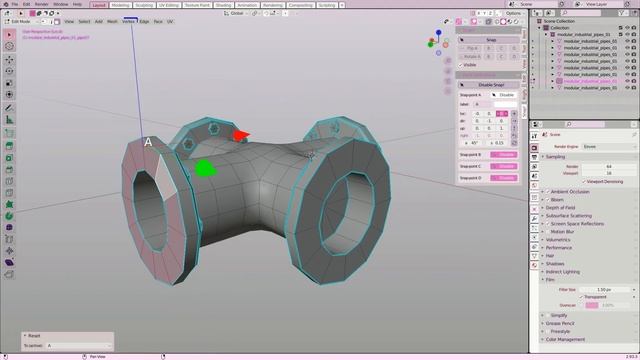640x360 pixels.
Task: Select the Add Cube tool
Action: (9, 133)
